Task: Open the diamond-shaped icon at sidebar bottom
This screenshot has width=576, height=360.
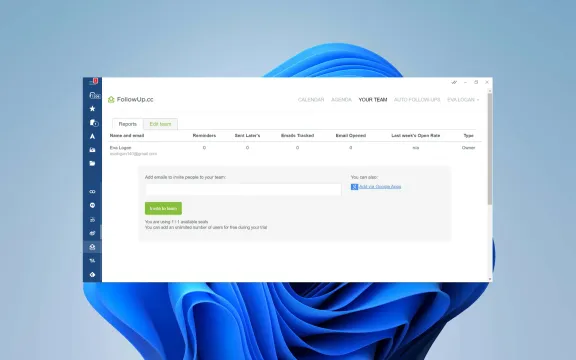Action: pyautogui.click(x=93, y=274)
